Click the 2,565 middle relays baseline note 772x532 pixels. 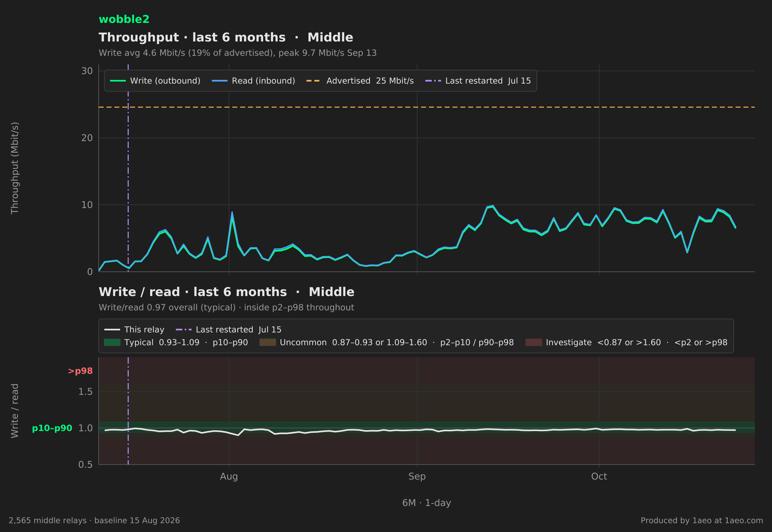[x=94, y=521]
